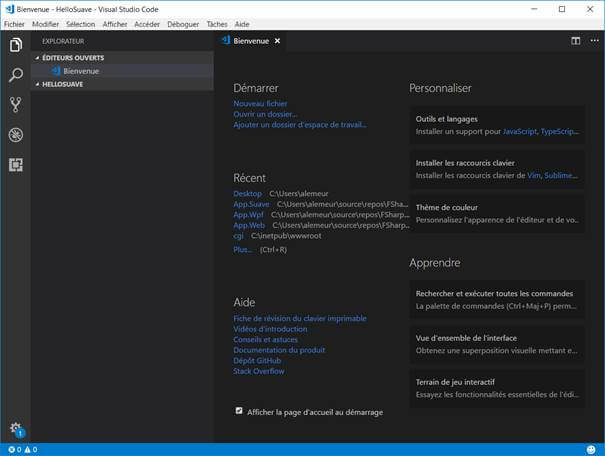Image resolution: width=605 pixels, height=456 pixels.
Task: Click the warnings count in status bar
Action: pyautogui.click(x=31, y=449)
